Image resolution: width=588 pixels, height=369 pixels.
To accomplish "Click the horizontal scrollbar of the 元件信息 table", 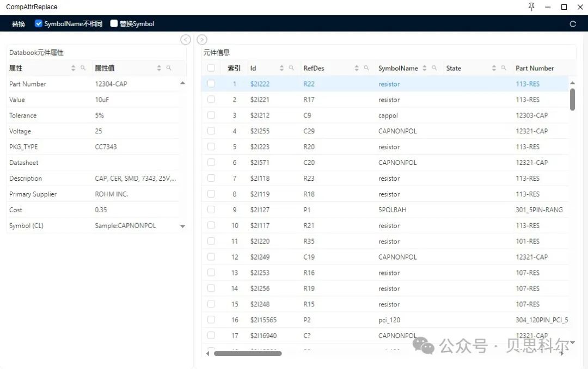I will 248,353.
